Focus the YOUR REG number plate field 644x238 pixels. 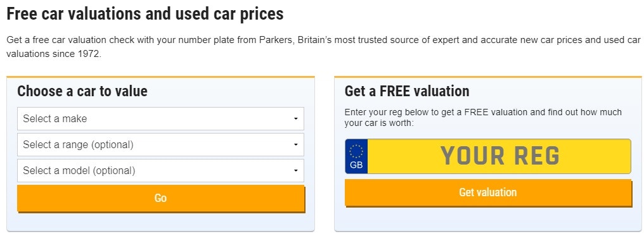(x=488, y=156)
